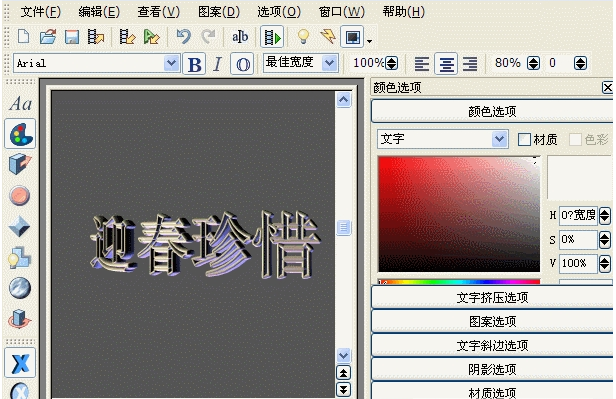Create a new file with the blank page icon
Viewport: 616px width, 399px height.
[24, 37]
